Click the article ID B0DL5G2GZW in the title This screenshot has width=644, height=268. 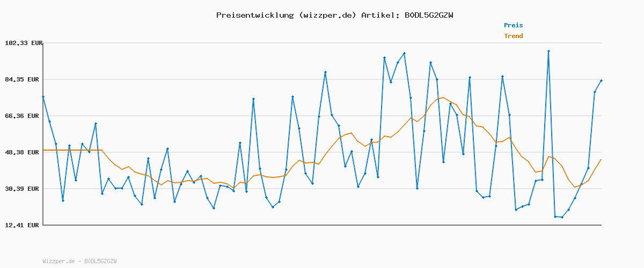pos(428,15)
